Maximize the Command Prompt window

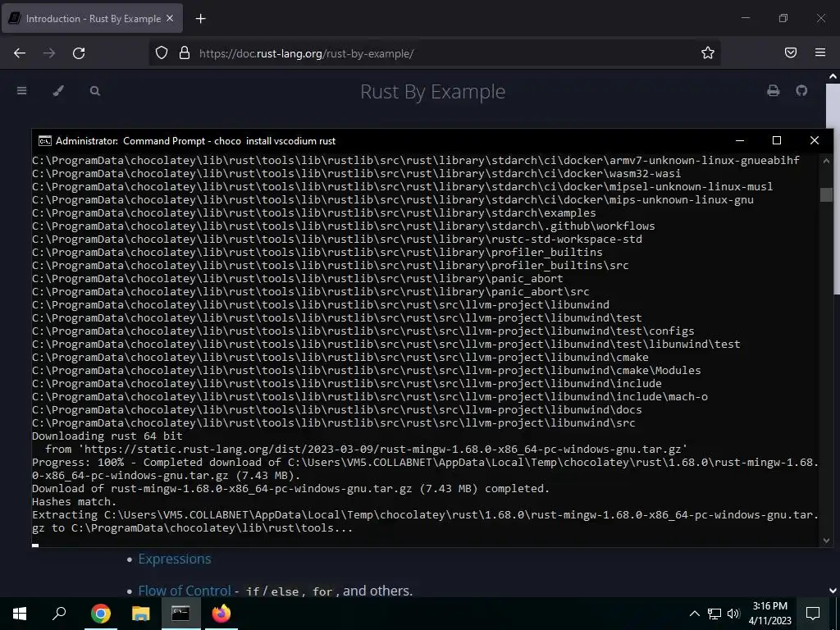pyautogui.click(x=777, y=140)
